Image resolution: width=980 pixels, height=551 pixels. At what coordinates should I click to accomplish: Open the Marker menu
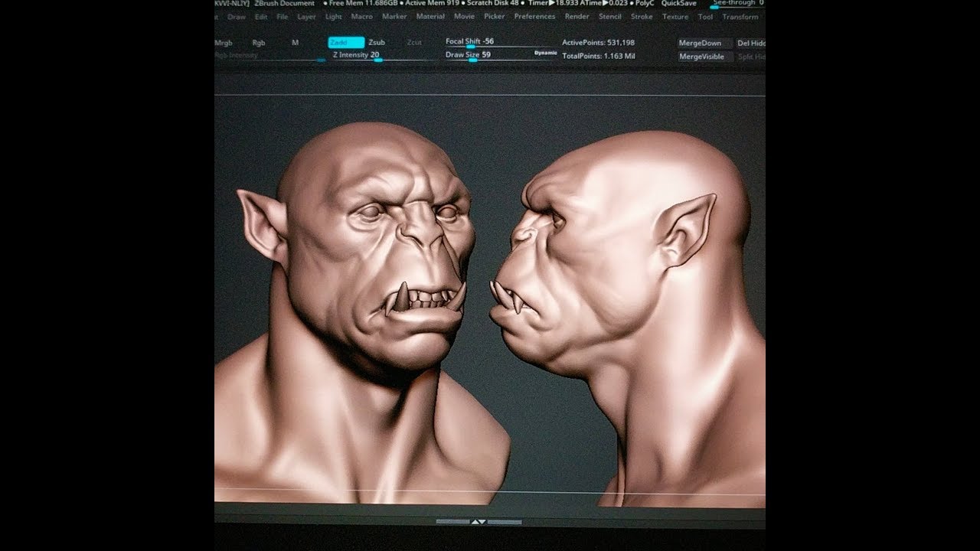(394, 17)
